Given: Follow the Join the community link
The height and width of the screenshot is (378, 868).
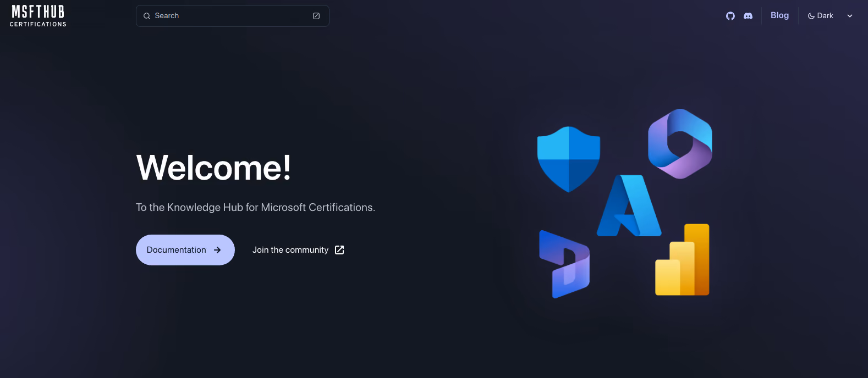Looking at the screenshot, I should point(298,250).
